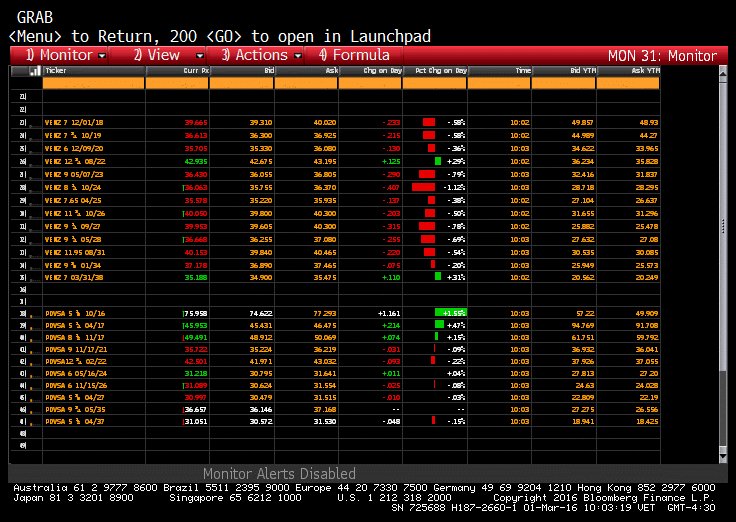The height and width of the screenshot is (522, 736).
Task: Select the VENZ 6 12/09/20 ticker
Action: coord(74,148)
